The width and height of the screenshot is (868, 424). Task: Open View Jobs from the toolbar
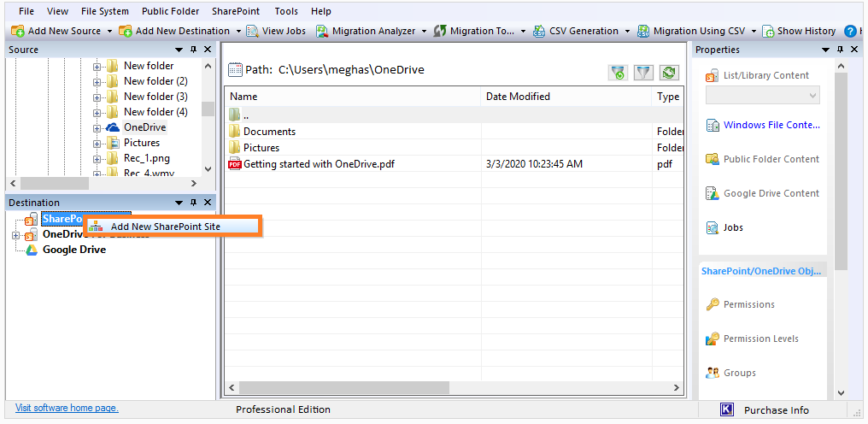[x=276, y=31]
